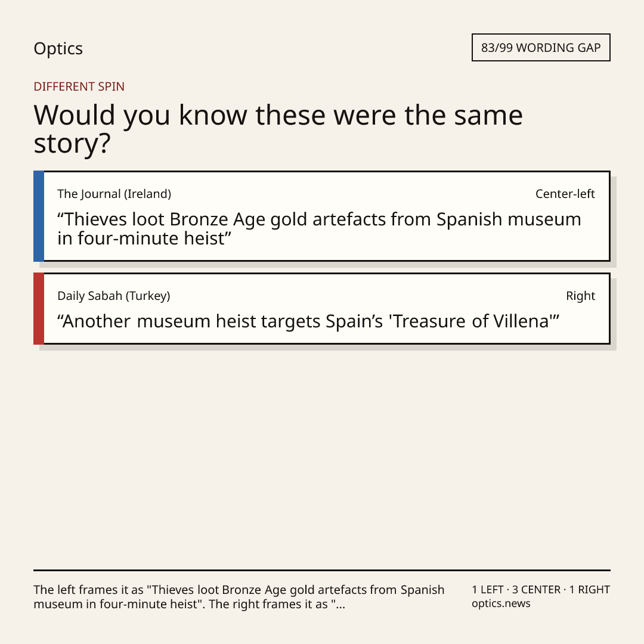Click the Optics logo text
The height and width of the screenshot is (644, 644).
pyautogui.click(x=58, y=49)
